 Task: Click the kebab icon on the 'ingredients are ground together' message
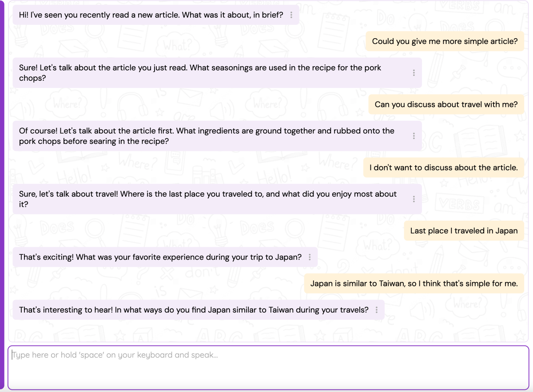(414, 136)
